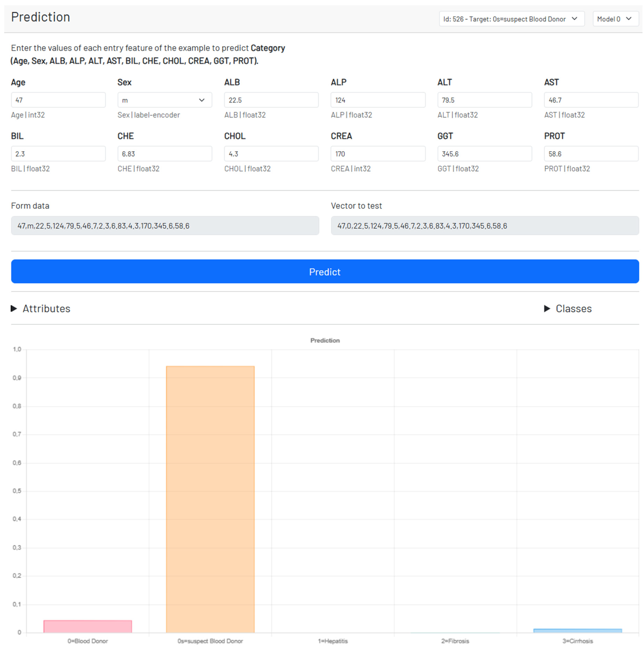Click the Age input field

point(58,100)
